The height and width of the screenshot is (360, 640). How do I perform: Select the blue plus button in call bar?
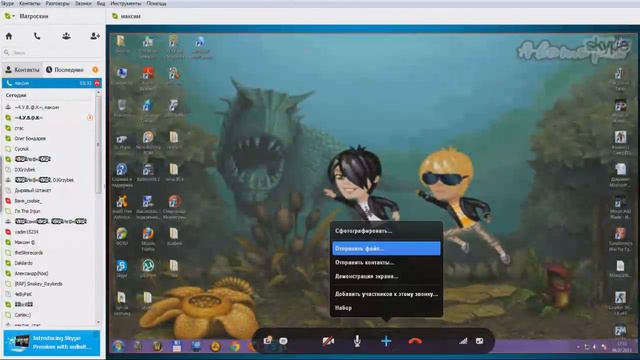[386, 341]
